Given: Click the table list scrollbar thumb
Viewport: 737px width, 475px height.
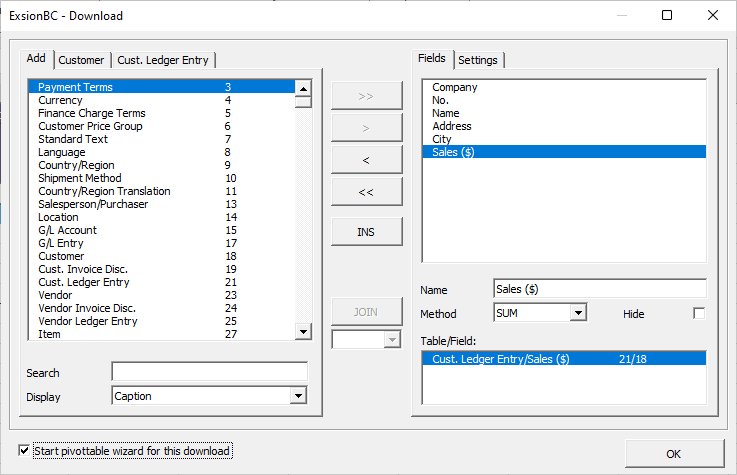Looking at the screenshot, I should pyautogui.click(x=303, y=102).
